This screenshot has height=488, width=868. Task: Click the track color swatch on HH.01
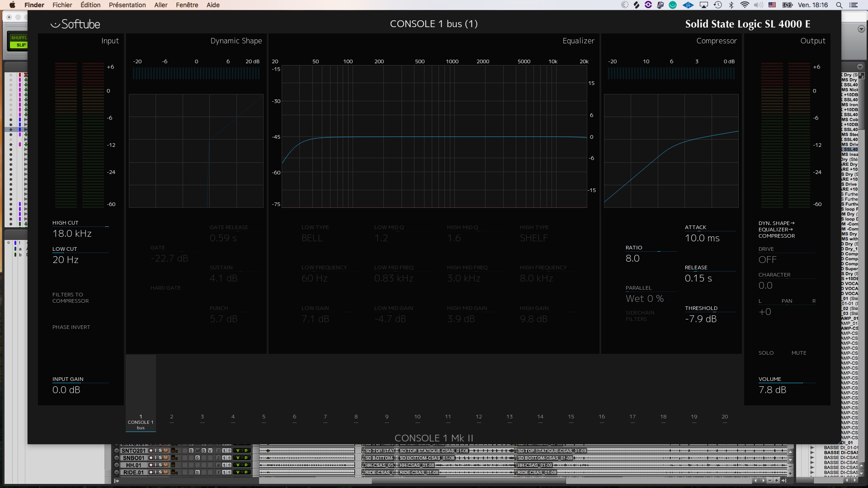173,465
